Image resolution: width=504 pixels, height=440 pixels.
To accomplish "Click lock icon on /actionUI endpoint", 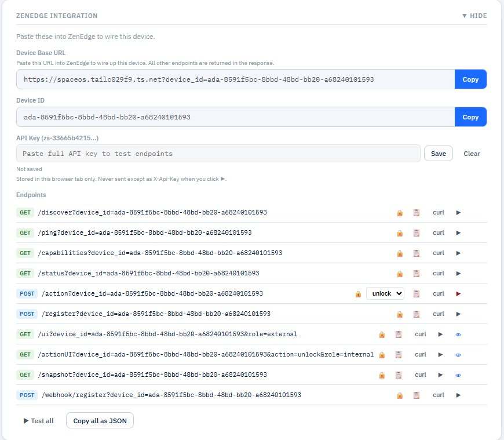I will point(382,355).
